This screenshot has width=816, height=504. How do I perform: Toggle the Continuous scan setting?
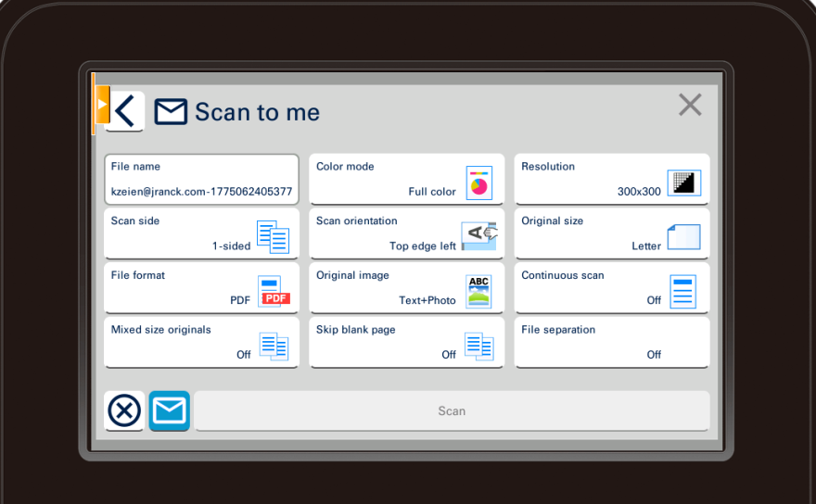point(612,288)
